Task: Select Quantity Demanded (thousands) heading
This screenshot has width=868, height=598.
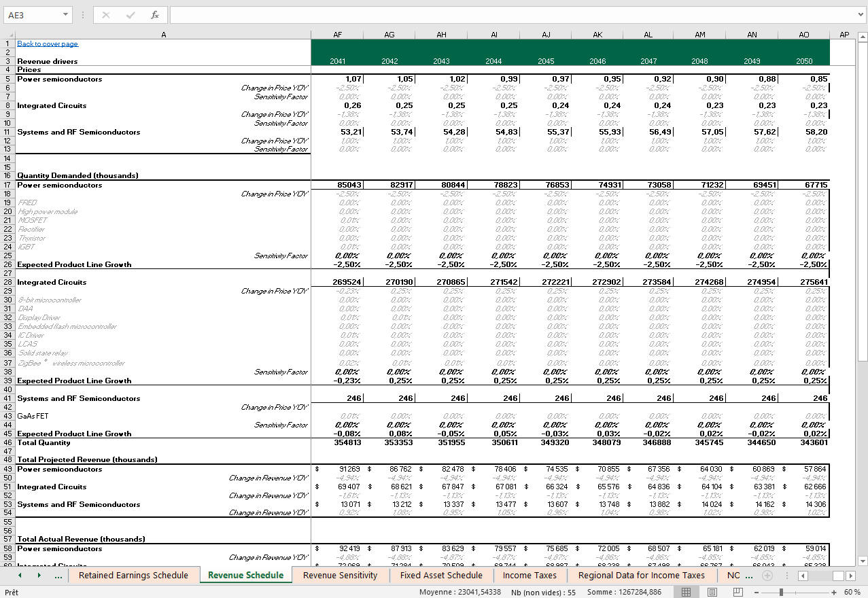Action: click(163, 175)
